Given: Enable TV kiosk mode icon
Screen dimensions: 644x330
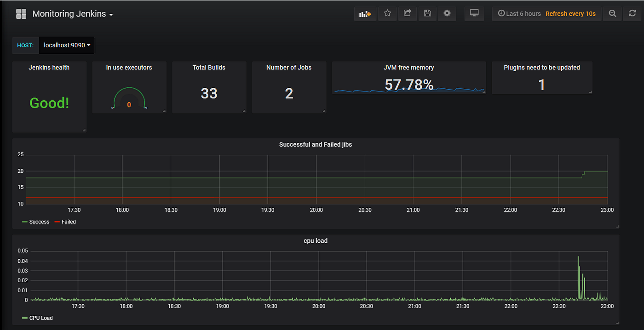Looking at the screenshot, I should [474, 13].
